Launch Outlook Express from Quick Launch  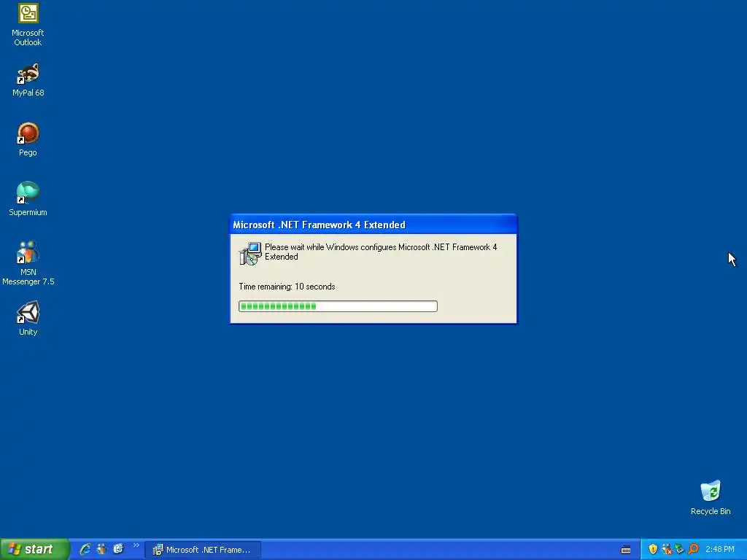coord(118,549)
